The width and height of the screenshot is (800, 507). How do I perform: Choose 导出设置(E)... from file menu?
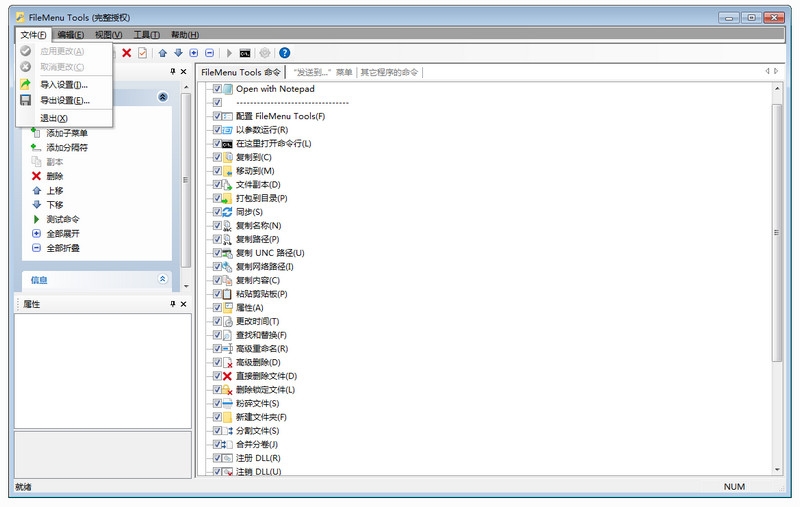click(64, 100)
